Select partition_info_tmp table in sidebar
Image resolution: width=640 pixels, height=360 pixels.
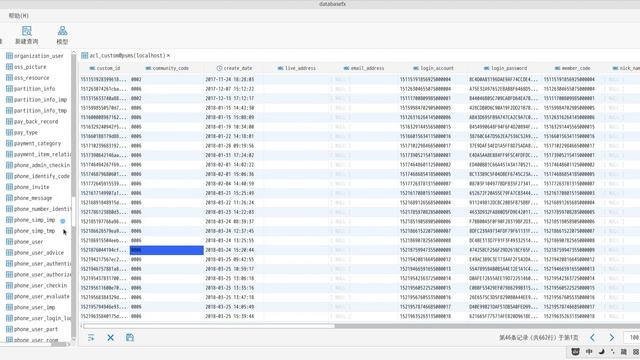click(x=40, y=111)
